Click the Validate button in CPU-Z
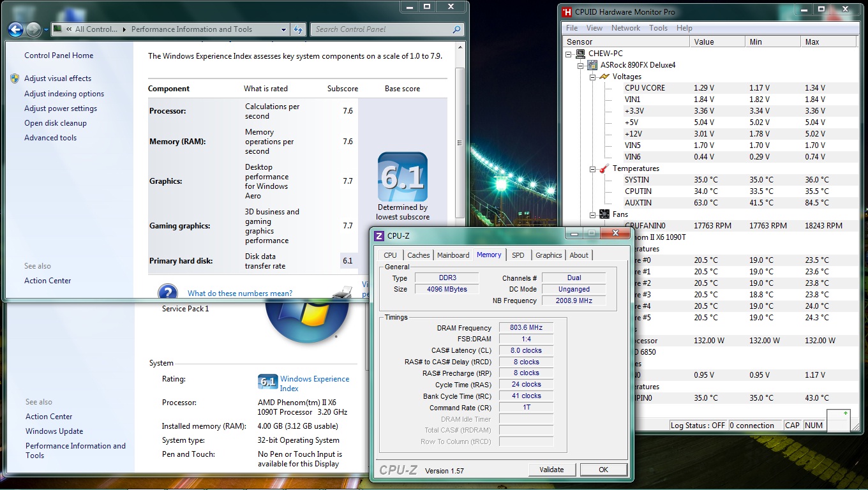The height and width of the screenshot is (490, 868). coord(551,470)
